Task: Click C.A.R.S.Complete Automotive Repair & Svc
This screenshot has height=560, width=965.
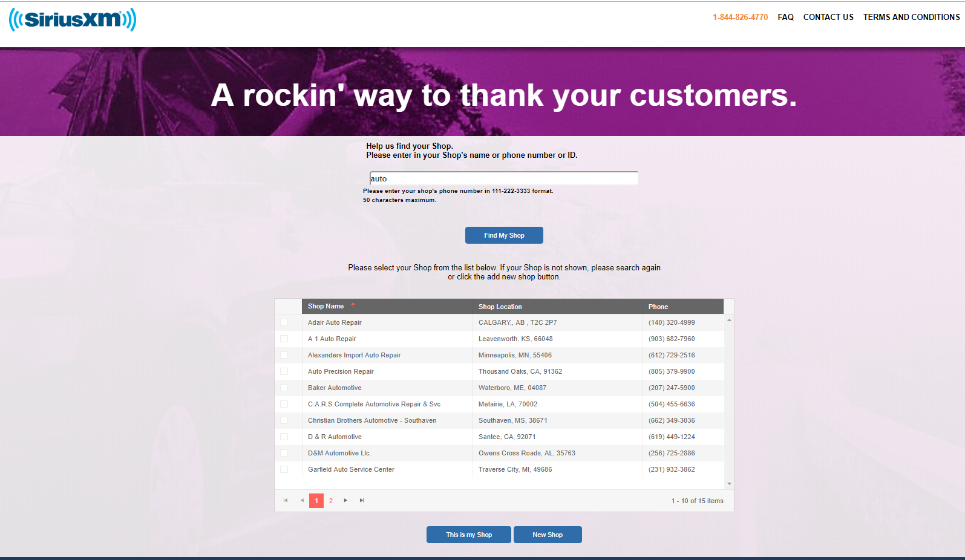Action: click(x=374, y=404)
